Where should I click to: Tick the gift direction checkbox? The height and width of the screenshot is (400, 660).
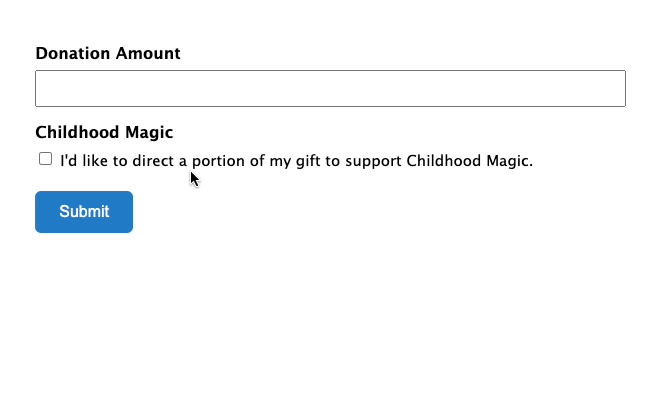45,159
